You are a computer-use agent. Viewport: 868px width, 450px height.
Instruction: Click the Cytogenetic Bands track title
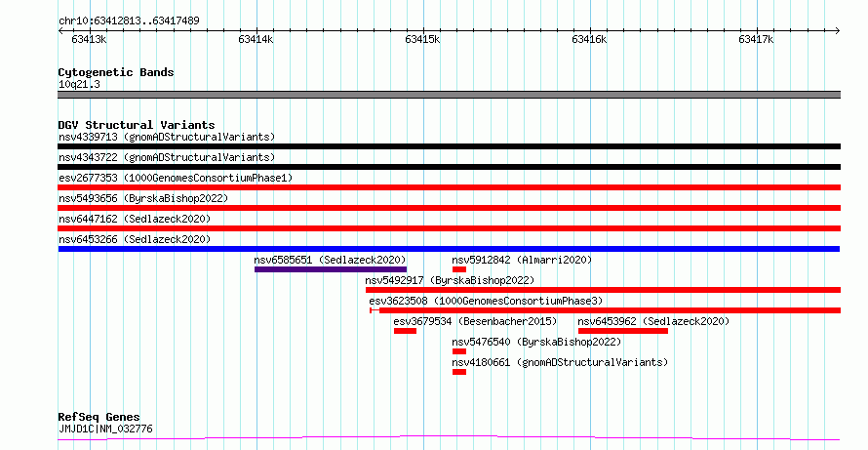(x=116, y=72)
